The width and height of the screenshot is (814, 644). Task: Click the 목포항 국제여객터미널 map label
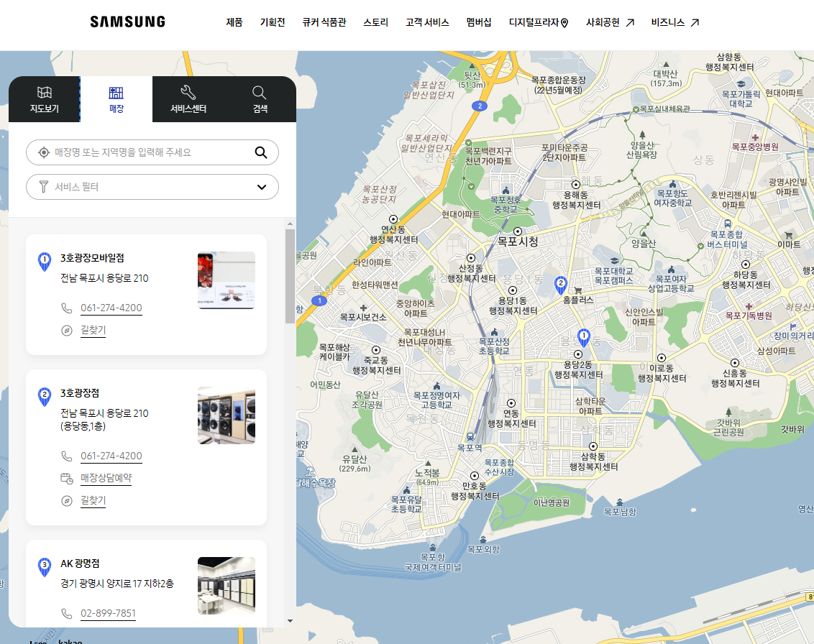pos(433,562)
